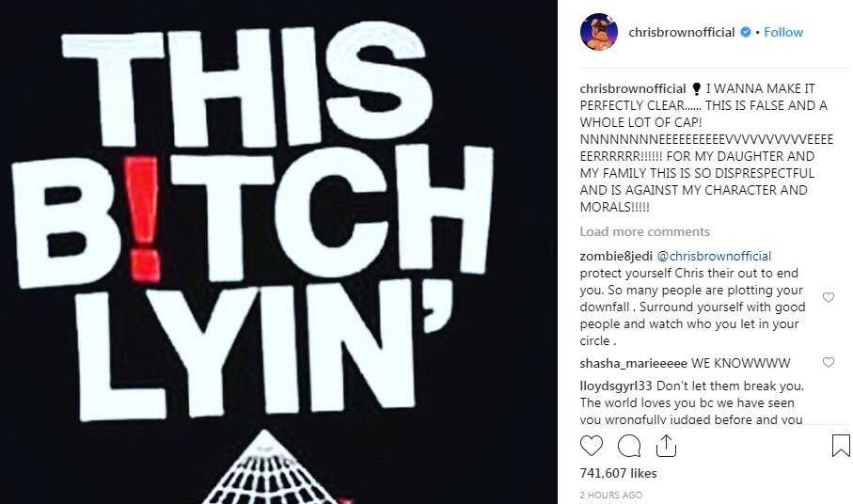Like zombie8jedi's comment
The height and width of the screenshot is (504, 853).
(828, 297)
